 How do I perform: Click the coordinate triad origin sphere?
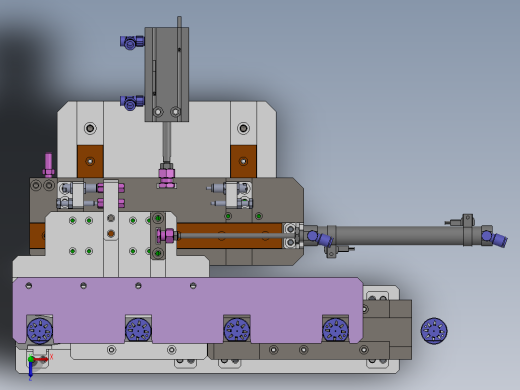click(31, 359)
